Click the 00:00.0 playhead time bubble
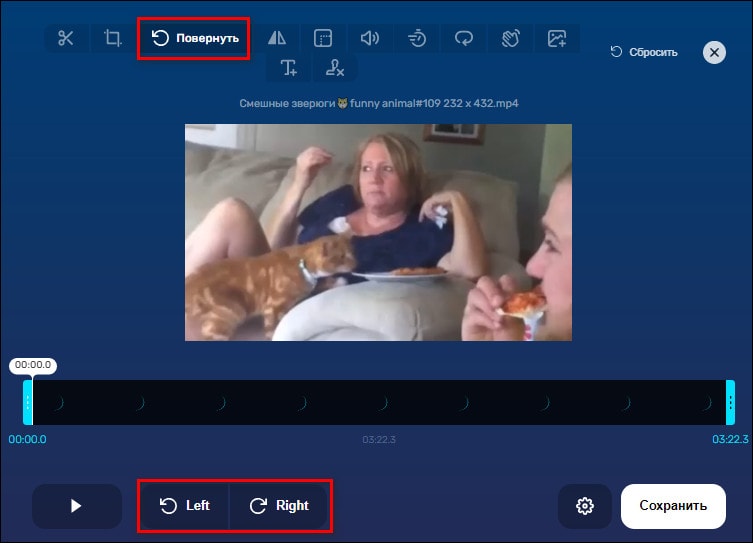 (x=33, y=365)
